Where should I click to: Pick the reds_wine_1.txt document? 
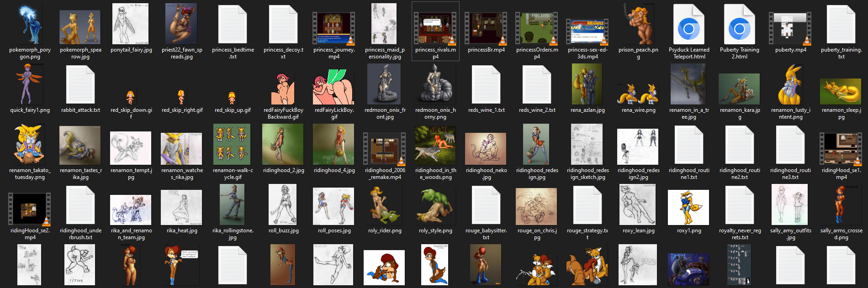click(x=486, y=85)
